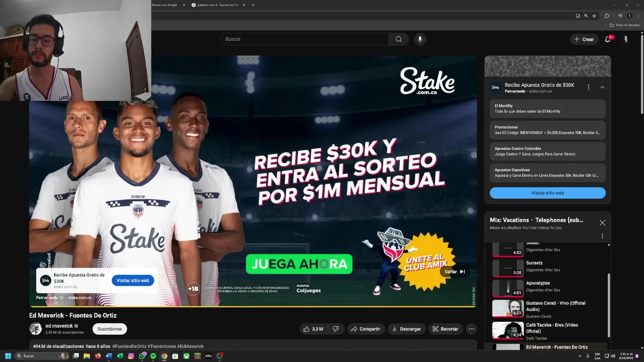Click the Chrome zoom magnifier icon
The width and height of the screenshot is (644, 362).
point(586,16)
